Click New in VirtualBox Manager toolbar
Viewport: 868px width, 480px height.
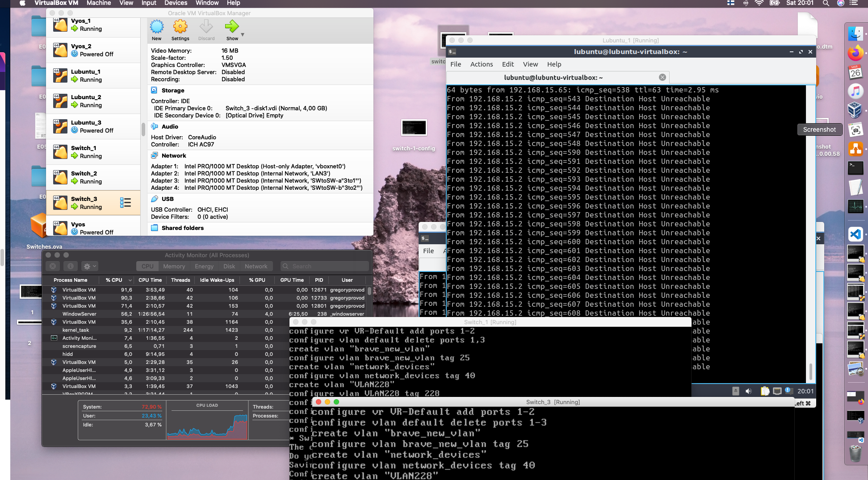[156, 30]
